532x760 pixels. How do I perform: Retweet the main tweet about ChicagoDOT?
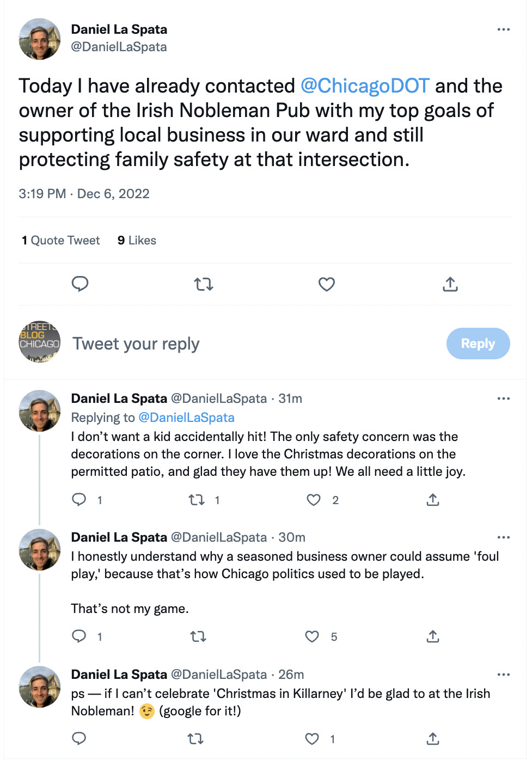[204, 284]
